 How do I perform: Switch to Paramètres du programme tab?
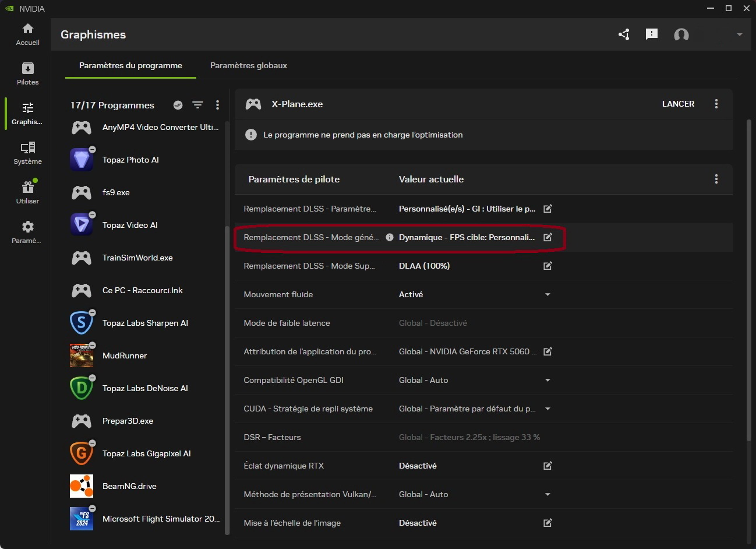pyautogui.click(x=130, y=65)
